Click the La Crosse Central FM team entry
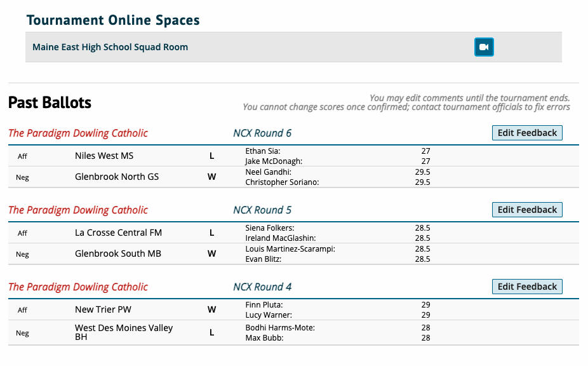 click(118, 233)
